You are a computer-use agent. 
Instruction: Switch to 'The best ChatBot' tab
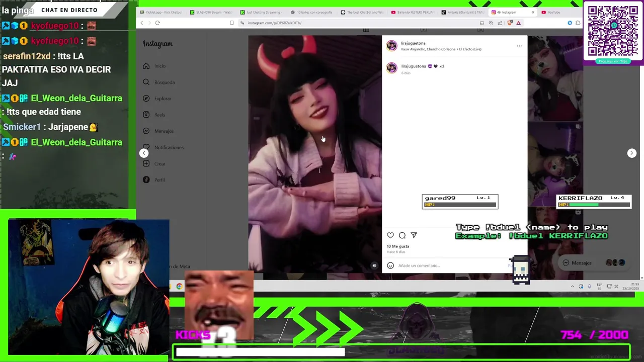(362, 12)
